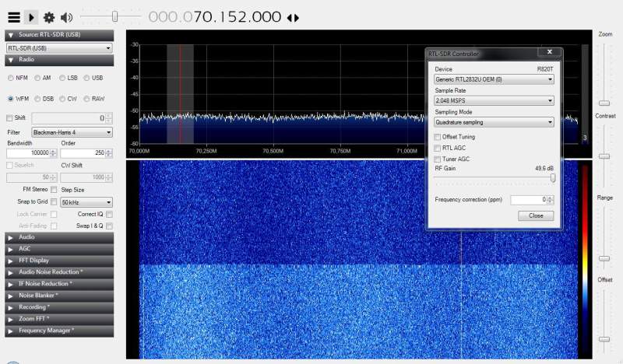Open settings via the gear icon
Viewport: 623px width, 364px height.
[x=49, y=16]
